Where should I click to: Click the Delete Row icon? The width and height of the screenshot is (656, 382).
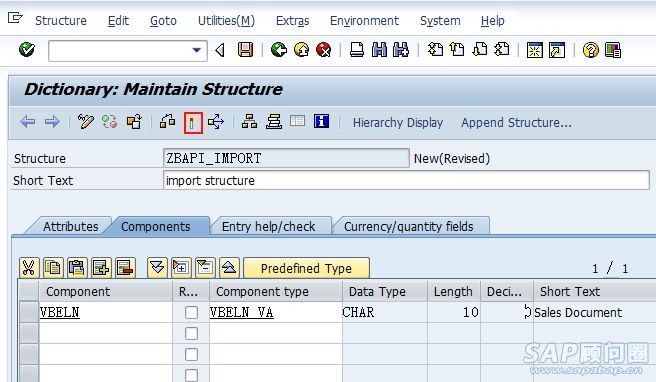[126, 268]
